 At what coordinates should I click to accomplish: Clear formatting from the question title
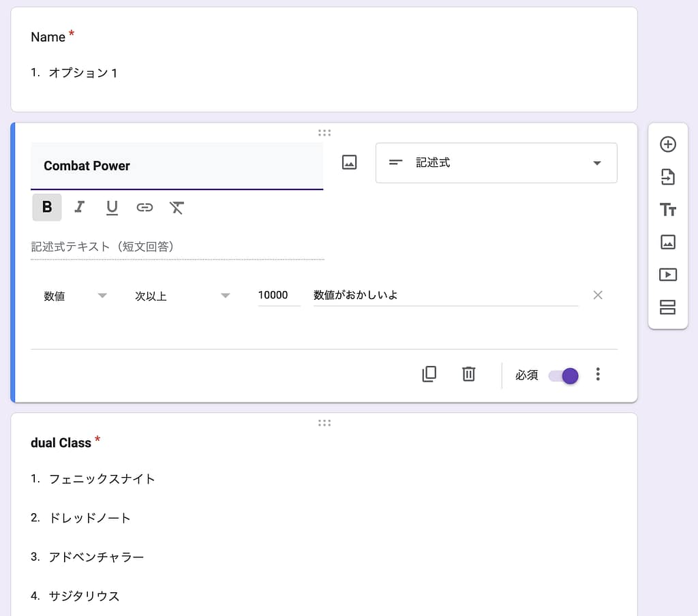click(177, 207)
